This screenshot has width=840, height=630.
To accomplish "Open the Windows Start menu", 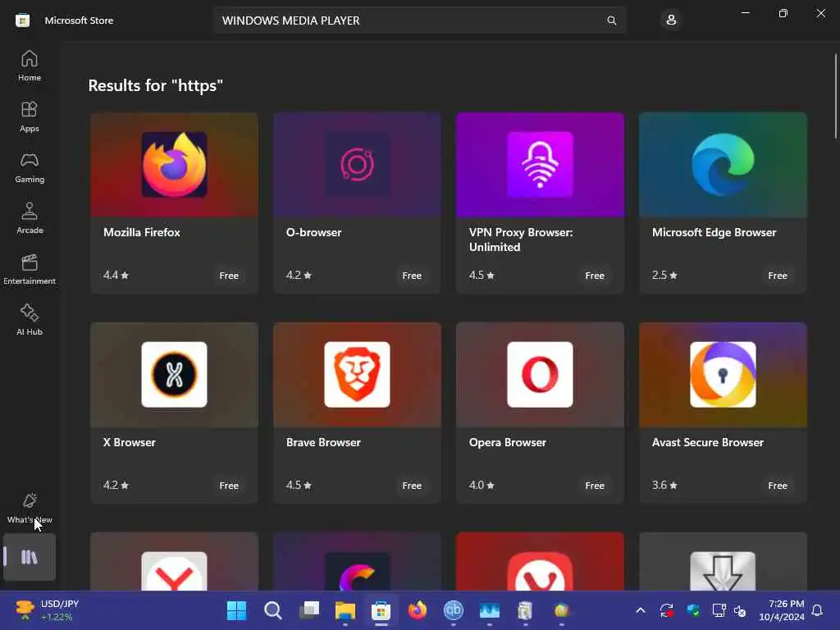I will [x=237, y=610].
